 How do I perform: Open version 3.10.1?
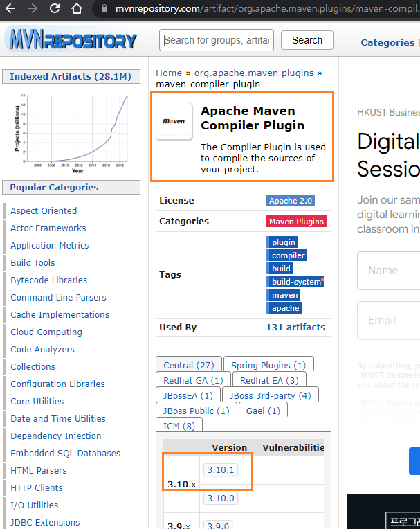point(221,469)
